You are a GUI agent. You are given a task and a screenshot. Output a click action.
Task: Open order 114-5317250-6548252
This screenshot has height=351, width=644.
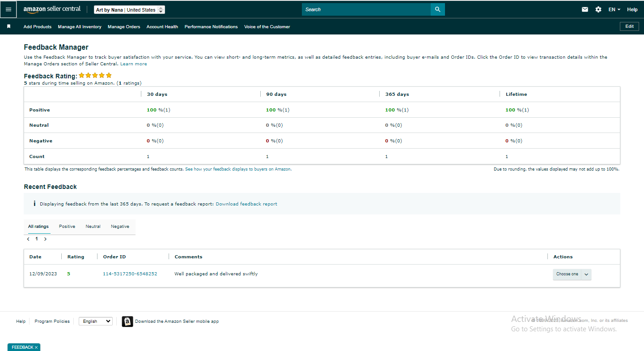pyautogui.click(x=130, y=274)
